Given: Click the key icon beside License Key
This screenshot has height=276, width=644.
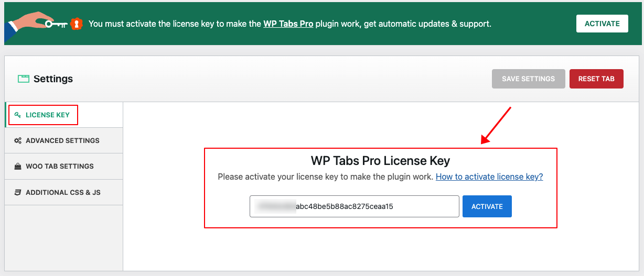Looking at the screenshot, I should click(18, 115).
